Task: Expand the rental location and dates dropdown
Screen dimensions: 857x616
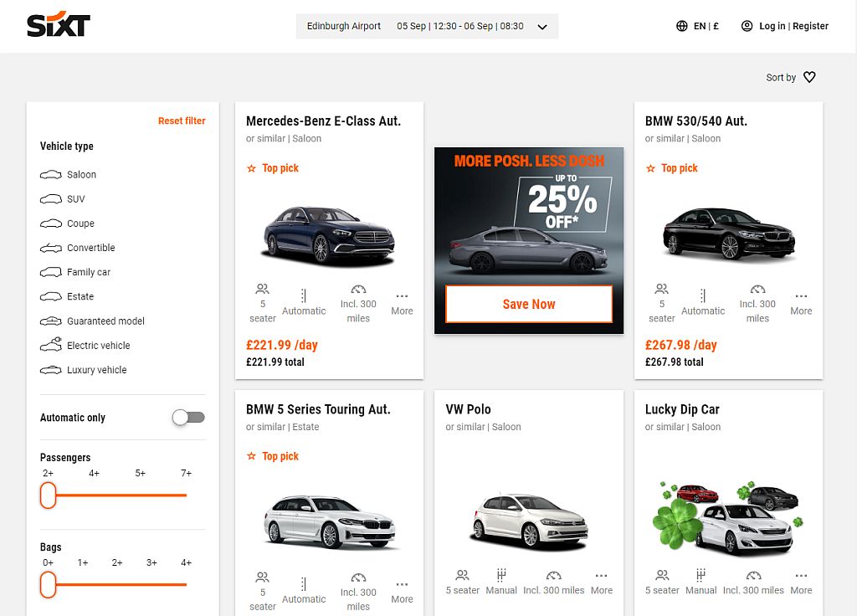Action: pyautogui.click(x=542, y=26)
